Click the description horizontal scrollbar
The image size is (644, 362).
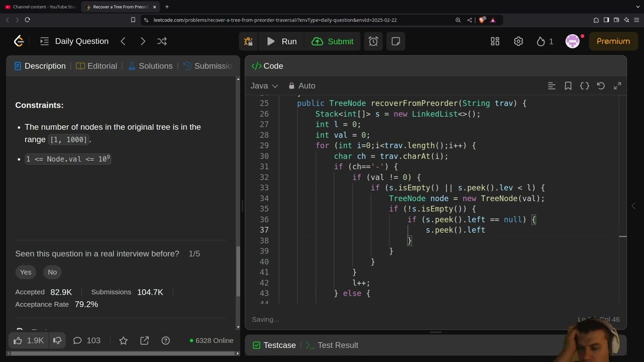point(121,353)
